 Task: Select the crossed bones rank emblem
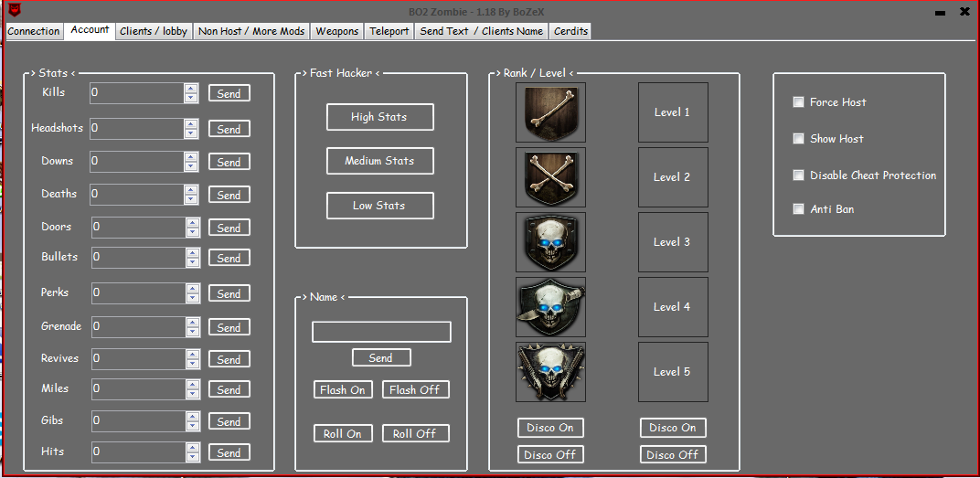(550, 177)
